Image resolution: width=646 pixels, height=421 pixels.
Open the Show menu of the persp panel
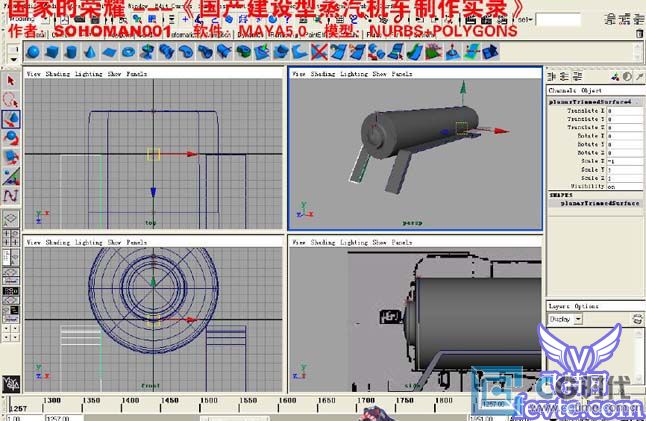[379, 74]
